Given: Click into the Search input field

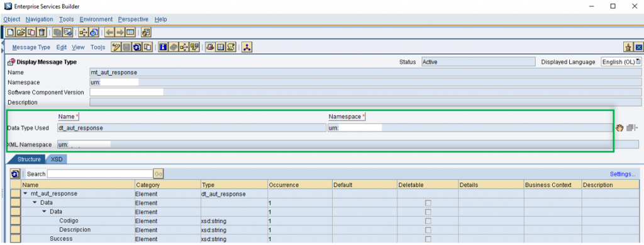Looking at the screenshot, I should (100, 174).
